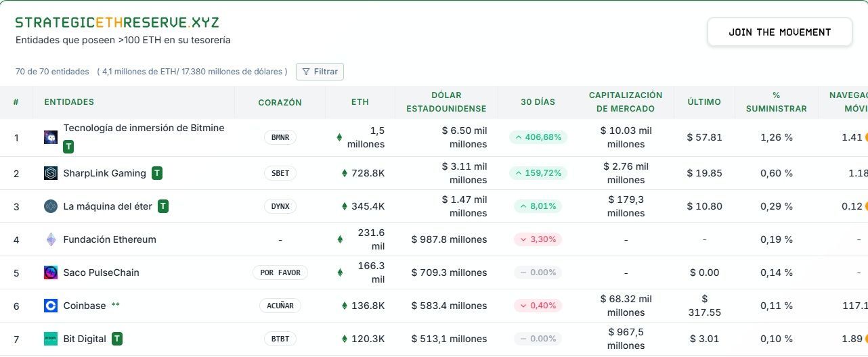The width and height of the screenshot is (868, 357).
Task: Click the 0,40% negative change badge
Action: 538,306
